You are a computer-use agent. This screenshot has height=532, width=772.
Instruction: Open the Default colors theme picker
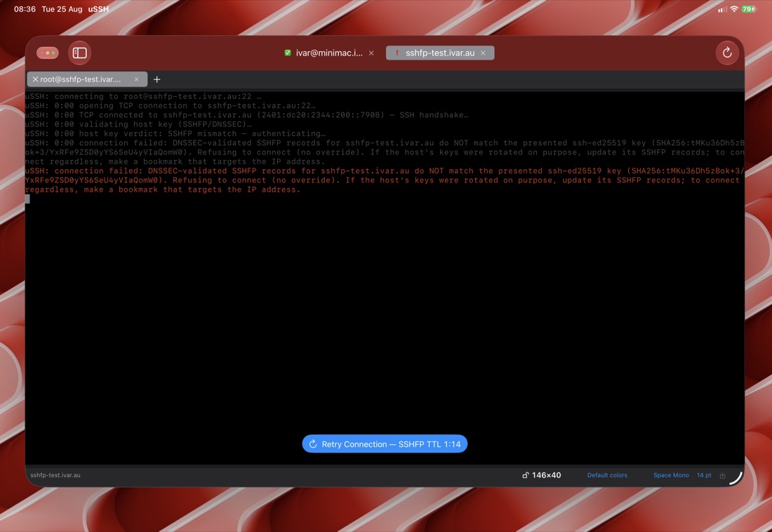click(607, 475)
